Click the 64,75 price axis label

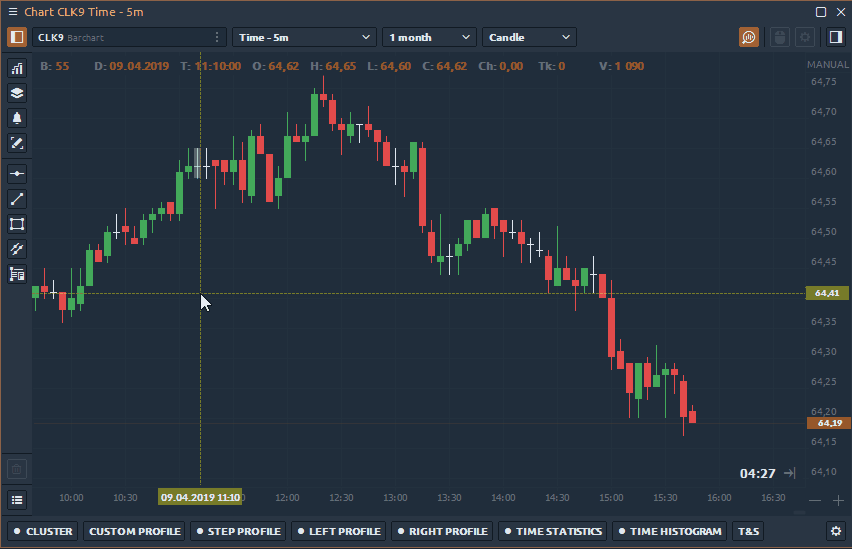click(824, 82)
